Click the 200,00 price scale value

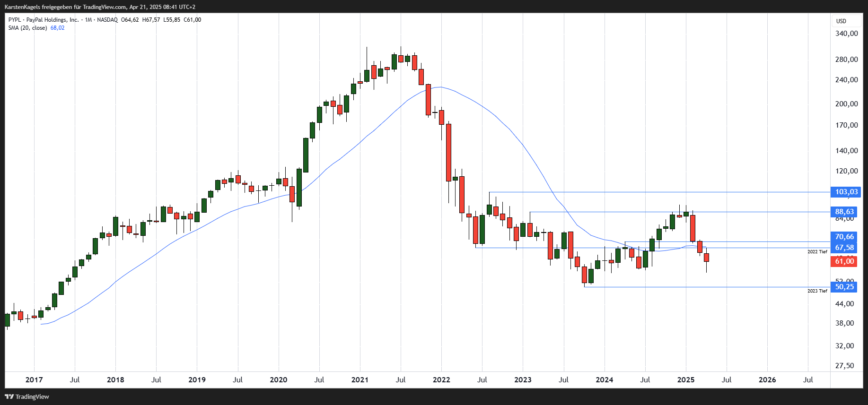[847, 104]
